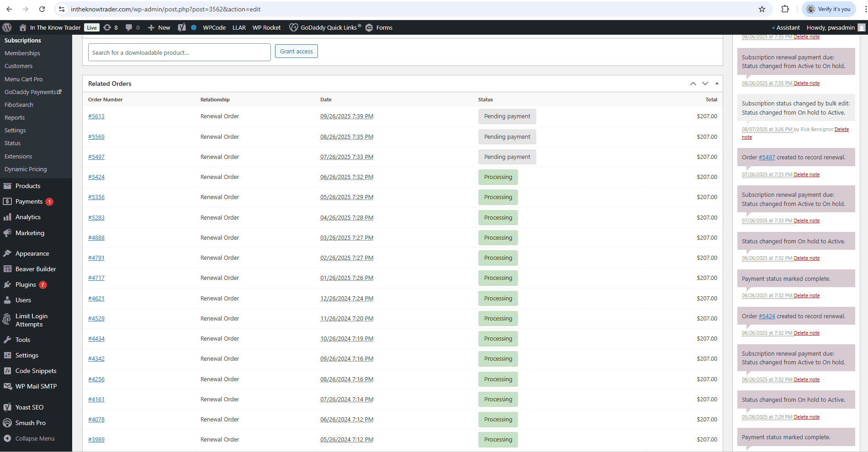Open the Yoast icon in admin bar
The height and width of the screenshot is (452, 868).
[182, 27]
